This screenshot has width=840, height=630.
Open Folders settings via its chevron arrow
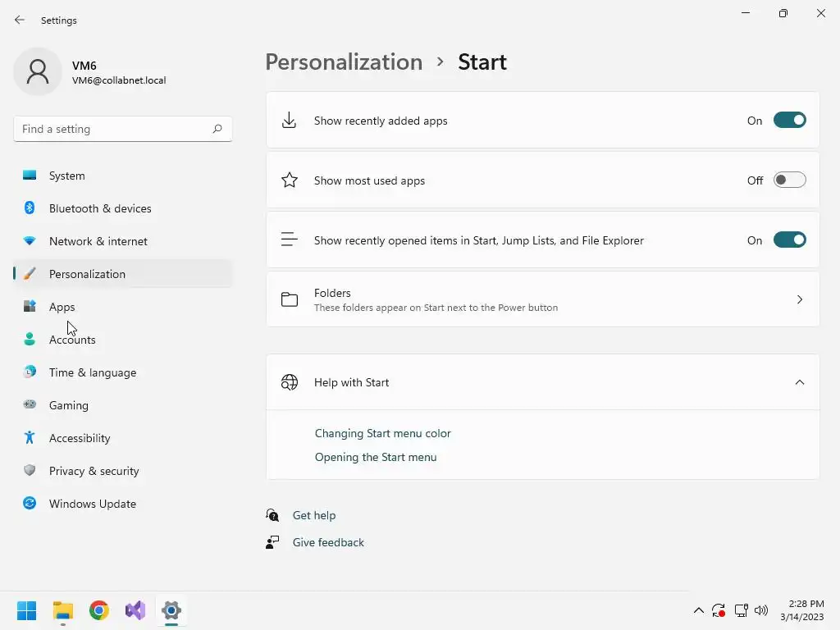799,299
